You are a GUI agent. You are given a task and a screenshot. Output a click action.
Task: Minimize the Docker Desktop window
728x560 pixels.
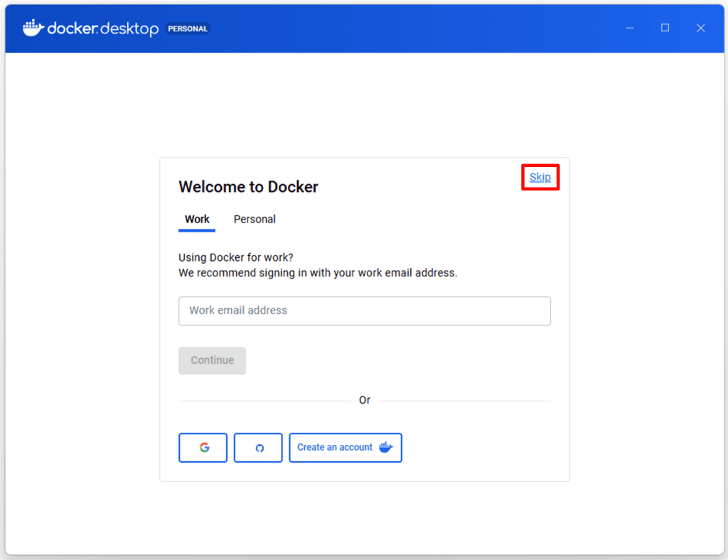pyautogui.click(x=630, y=28)
